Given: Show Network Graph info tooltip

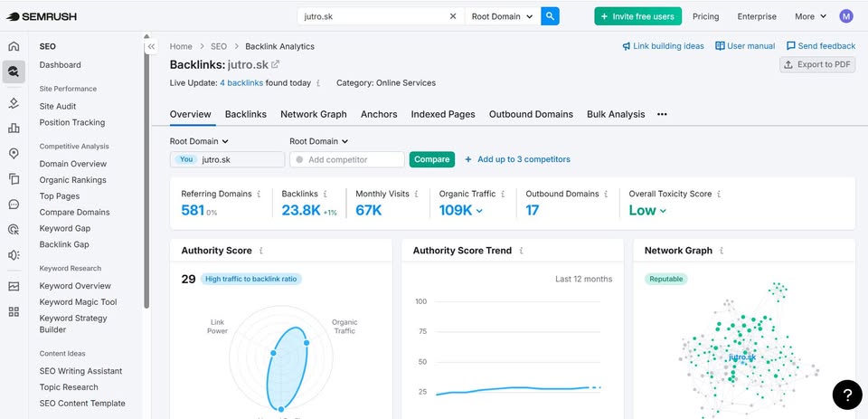Looking at the screenshot, I should tap(722, 251).
